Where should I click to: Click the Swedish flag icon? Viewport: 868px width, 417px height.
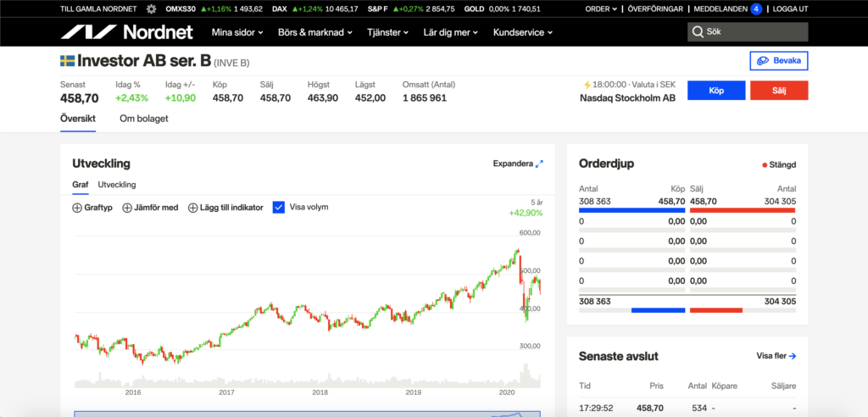click(x=68, y=60)
